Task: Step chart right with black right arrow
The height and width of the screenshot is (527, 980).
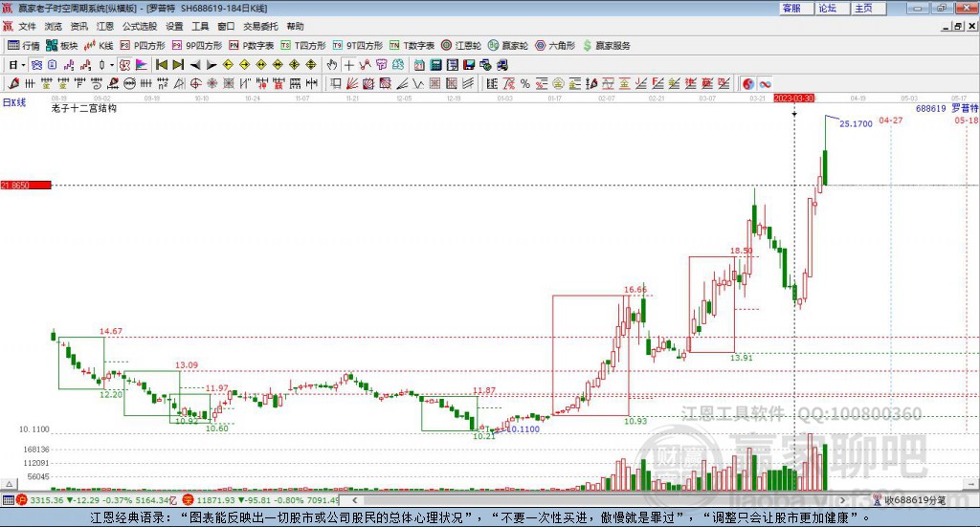Action: click(x=212, y=65)
